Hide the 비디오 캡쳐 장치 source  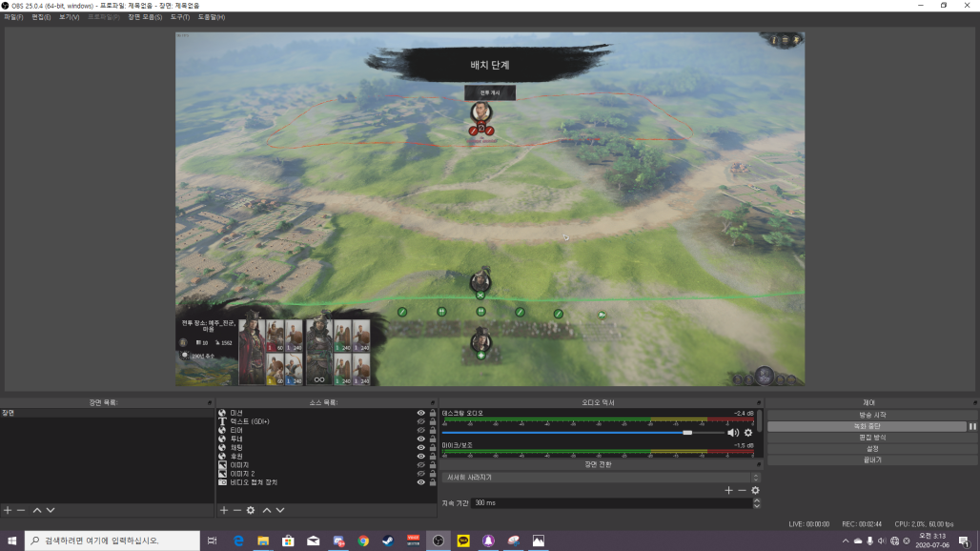[x=420, y=482]
